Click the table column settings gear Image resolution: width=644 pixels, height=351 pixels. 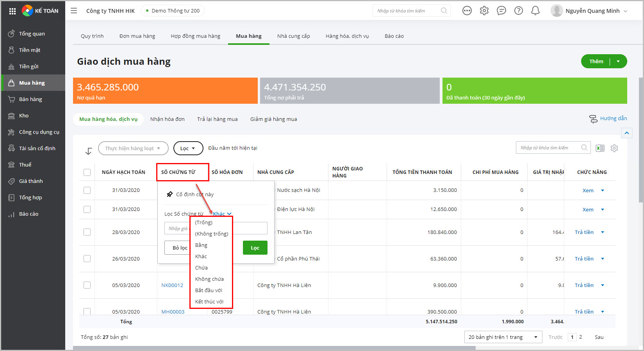614,148
